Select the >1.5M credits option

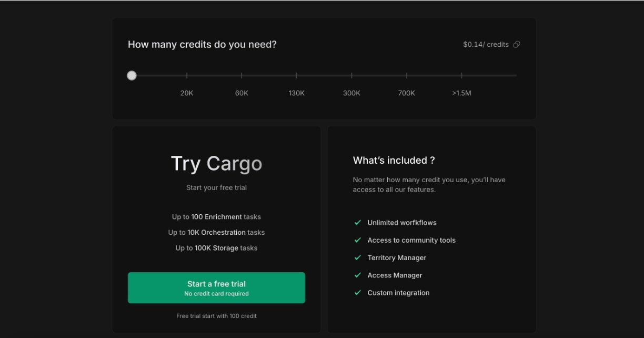click(461, 76)
